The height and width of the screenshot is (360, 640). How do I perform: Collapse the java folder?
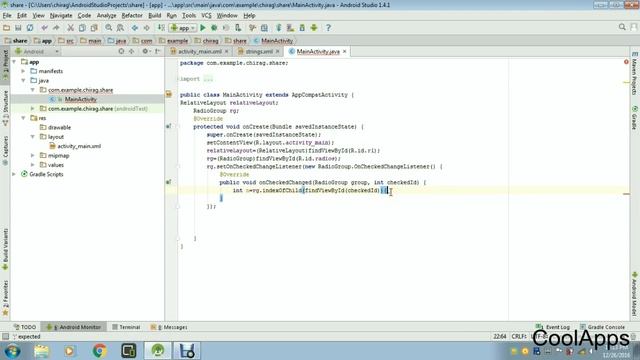point(23,80)
